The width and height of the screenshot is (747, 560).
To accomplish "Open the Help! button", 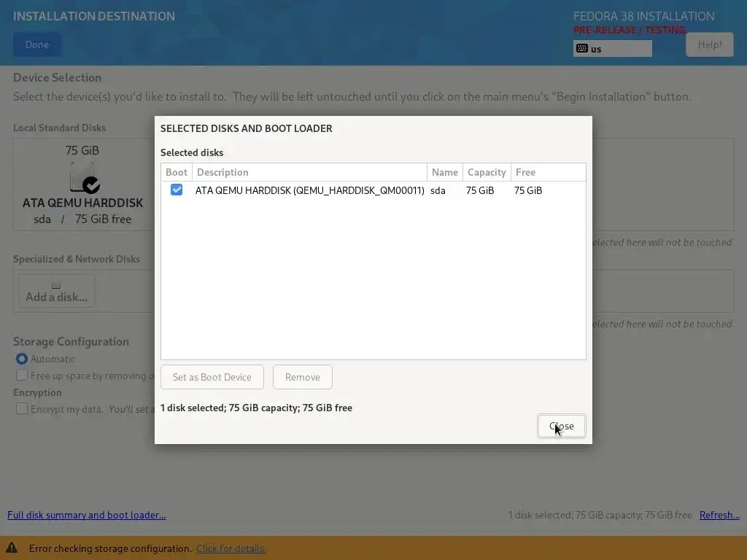I will [x=709, y=44].
